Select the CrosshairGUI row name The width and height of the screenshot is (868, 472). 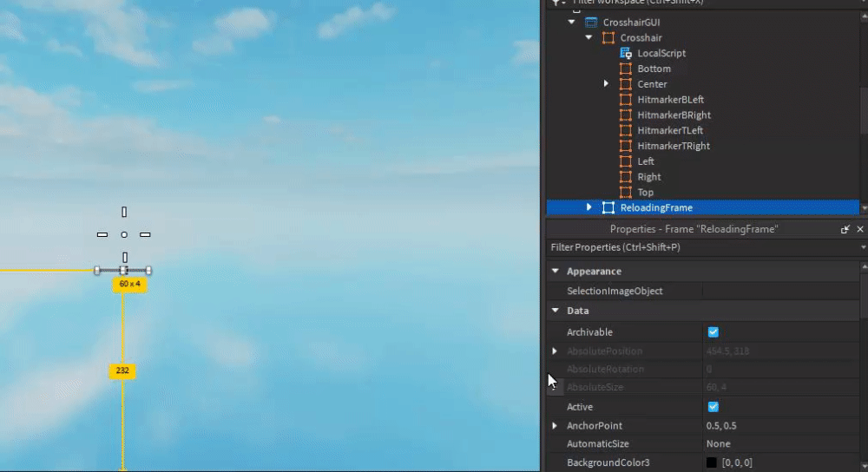631,23
